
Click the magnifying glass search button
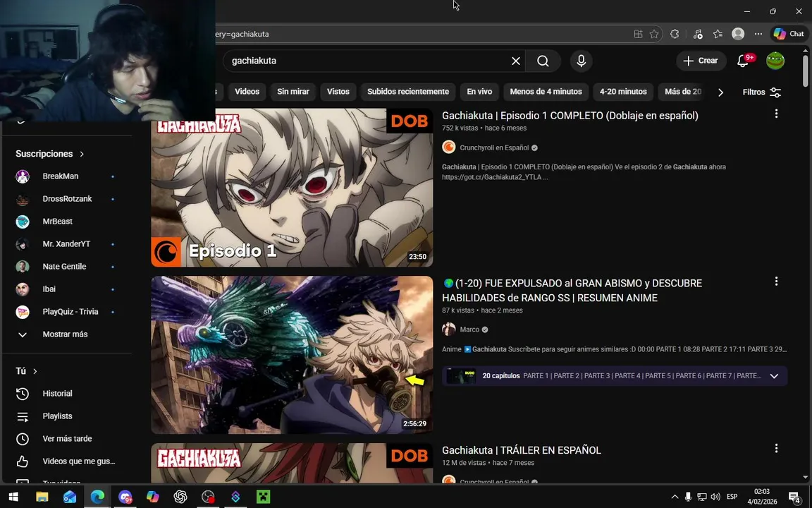point(543,61)
